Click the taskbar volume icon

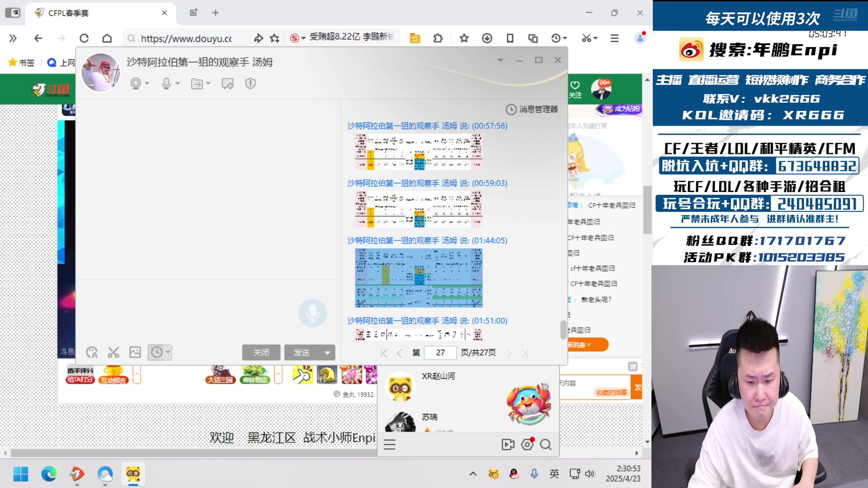pos(590,474)
